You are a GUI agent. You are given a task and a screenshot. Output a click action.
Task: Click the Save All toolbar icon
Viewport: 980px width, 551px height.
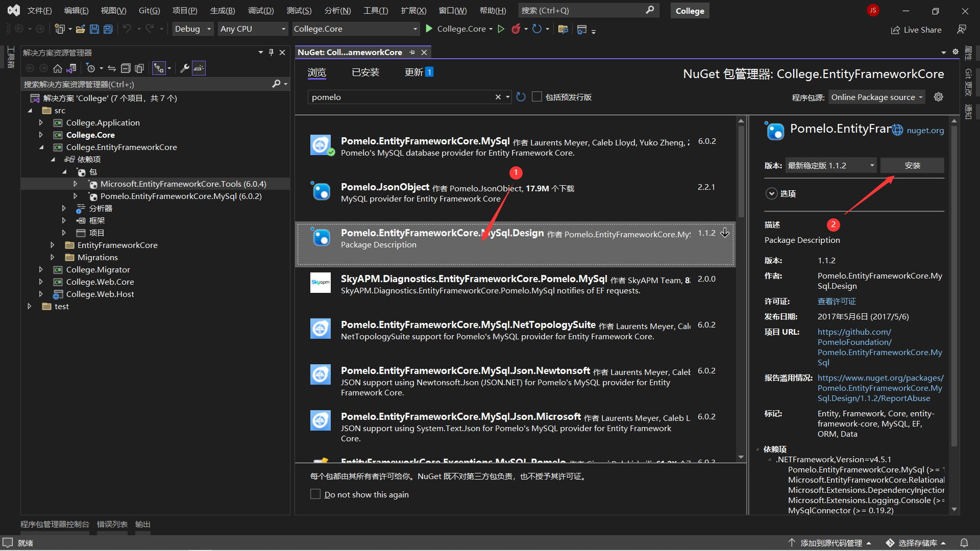108,29
